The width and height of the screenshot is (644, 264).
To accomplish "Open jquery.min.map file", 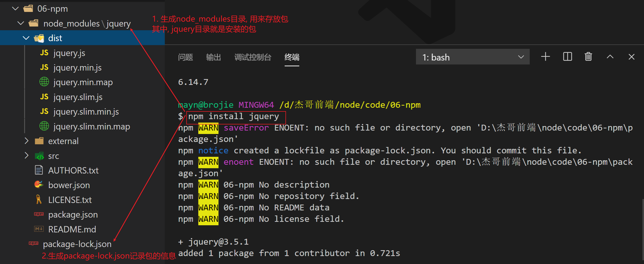I will (83, 83).
